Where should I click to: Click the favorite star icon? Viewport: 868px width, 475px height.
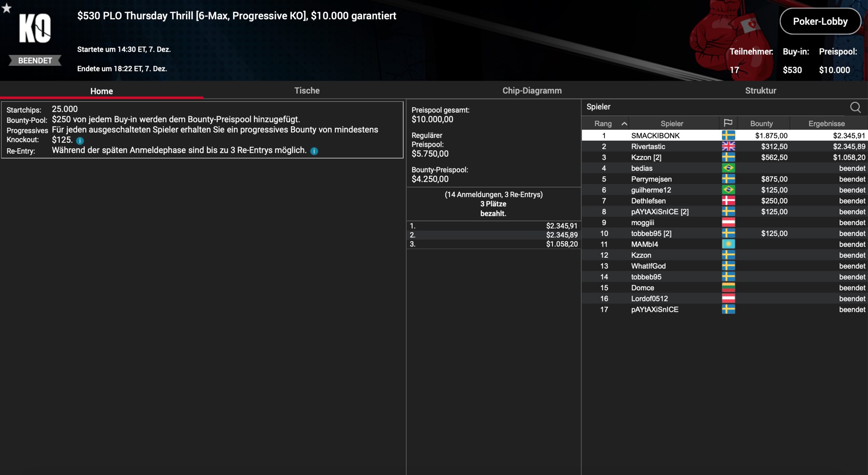point(6,8)
